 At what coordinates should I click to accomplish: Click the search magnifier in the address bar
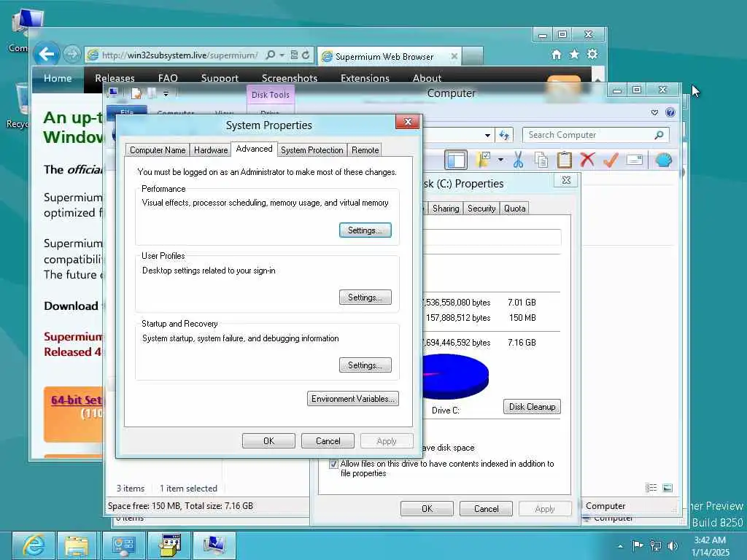click(x=270, y=55)
